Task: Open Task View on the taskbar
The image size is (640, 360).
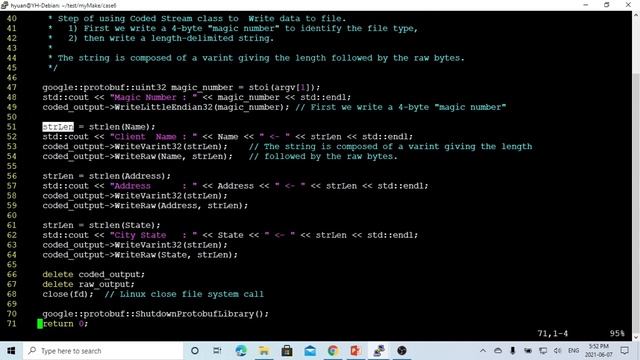Action: click(217, 351)
